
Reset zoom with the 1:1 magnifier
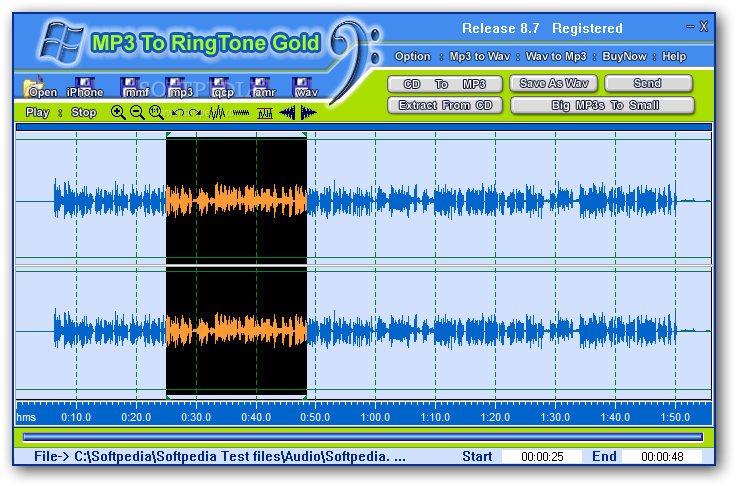click(x=156, y=113)
